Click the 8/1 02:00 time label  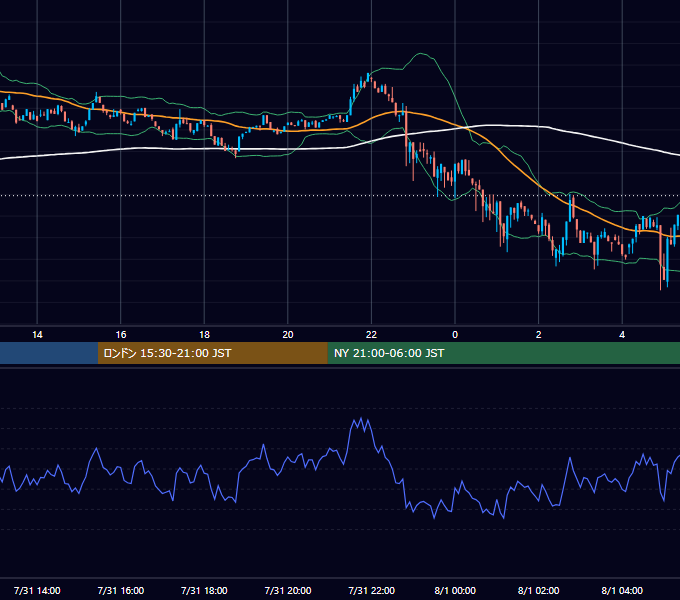coord(539,590)
